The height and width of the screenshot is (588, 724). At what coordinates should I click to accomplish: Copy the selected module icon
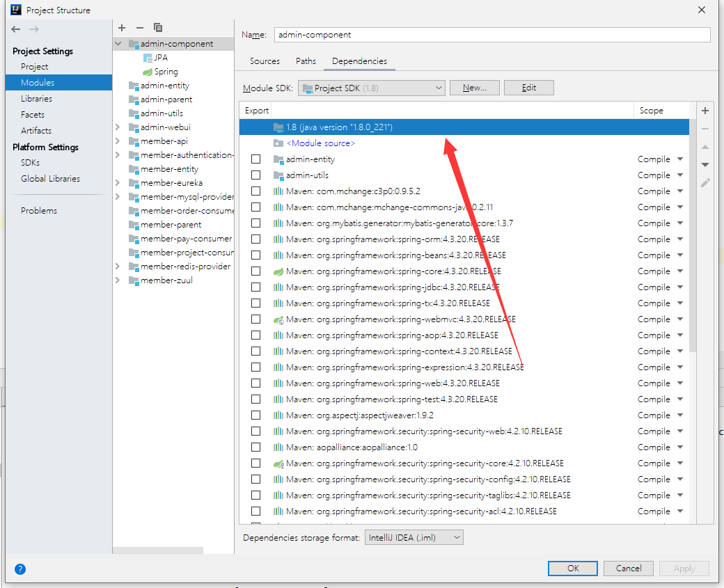click(x=158, y=28)
